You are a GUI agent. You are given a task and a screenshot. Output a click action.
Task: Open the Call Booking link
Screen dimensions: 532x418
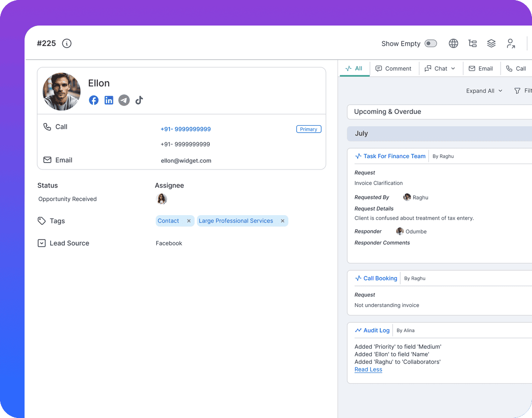coord(380,278)
